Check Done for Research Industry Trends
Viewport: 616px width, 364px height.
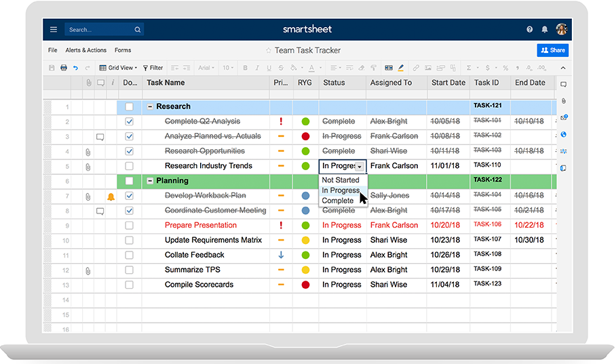[x=129, y=166]
